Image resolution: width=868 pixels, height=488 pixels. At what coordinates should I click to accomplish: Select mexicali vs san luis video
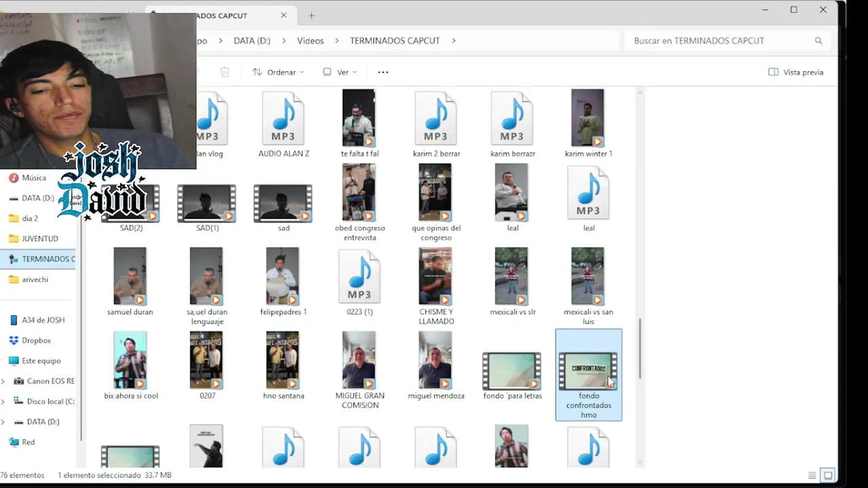pyautogui.click(x=588, y=287)
